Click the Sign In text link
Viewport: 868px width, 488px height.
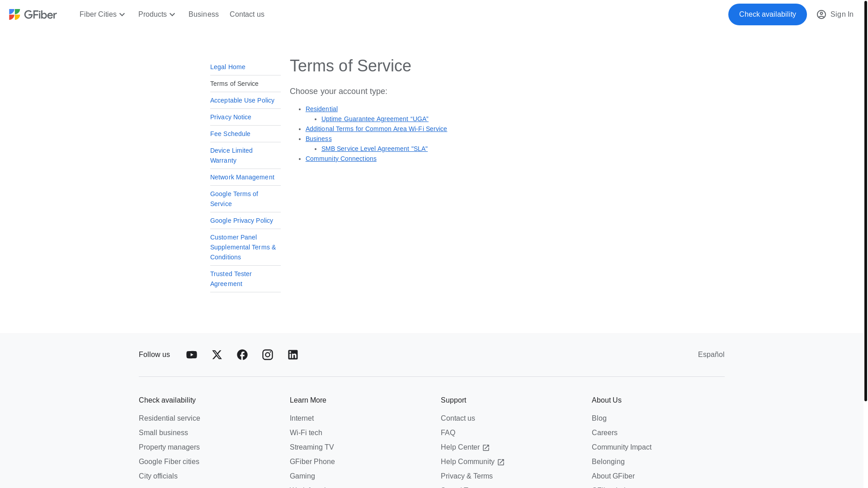pyautogui.click(x=842, y=14)
